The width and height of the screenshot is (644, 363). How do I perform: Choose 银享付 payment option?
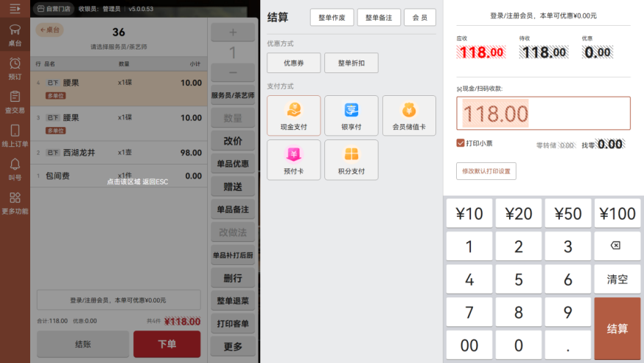point(351,115)
